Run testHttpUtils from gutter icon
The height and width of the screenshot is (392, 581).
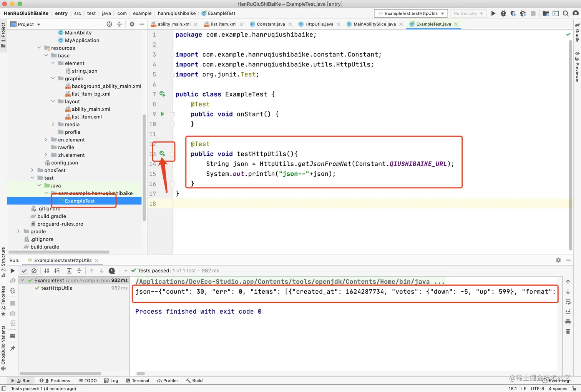[x=163, y=154]
